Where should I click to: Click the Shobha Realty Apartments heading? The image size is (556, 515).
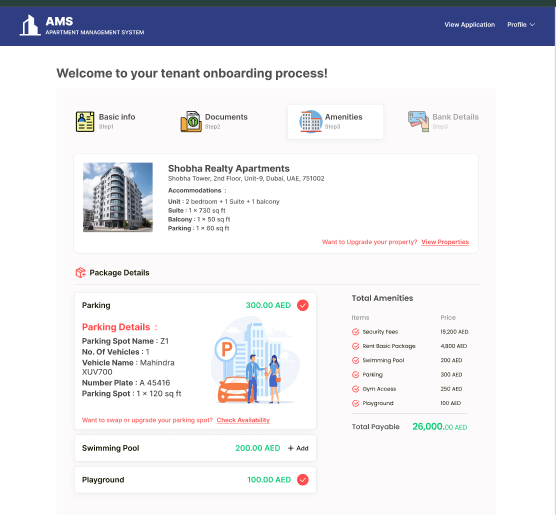tap(229, 168)
